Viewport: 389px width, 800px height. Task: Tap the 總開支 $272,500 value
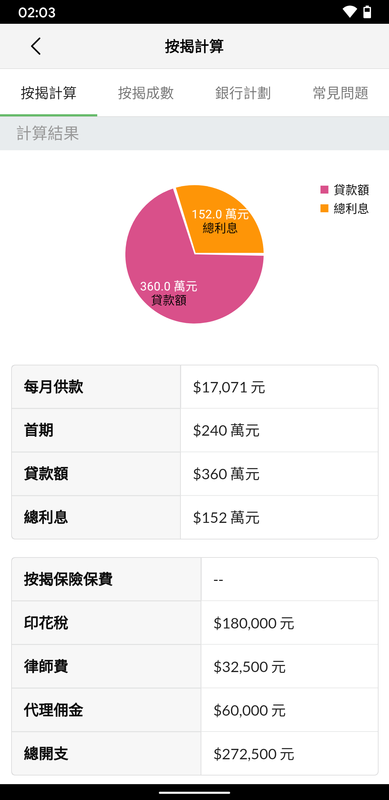click(254, 754)
